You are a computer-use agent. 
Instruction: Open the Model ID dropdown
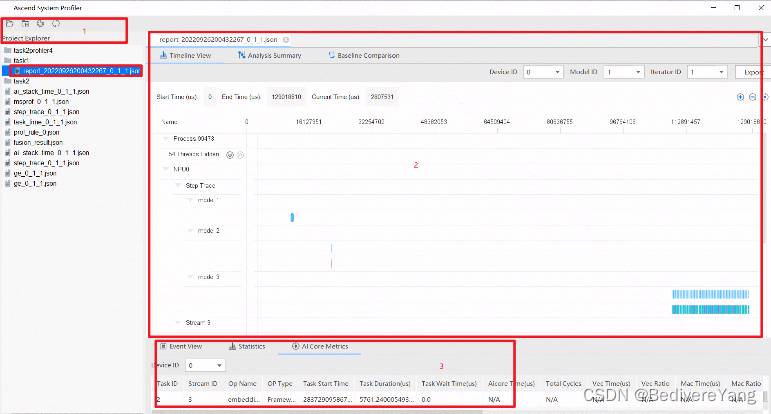(x=624, y=72)
